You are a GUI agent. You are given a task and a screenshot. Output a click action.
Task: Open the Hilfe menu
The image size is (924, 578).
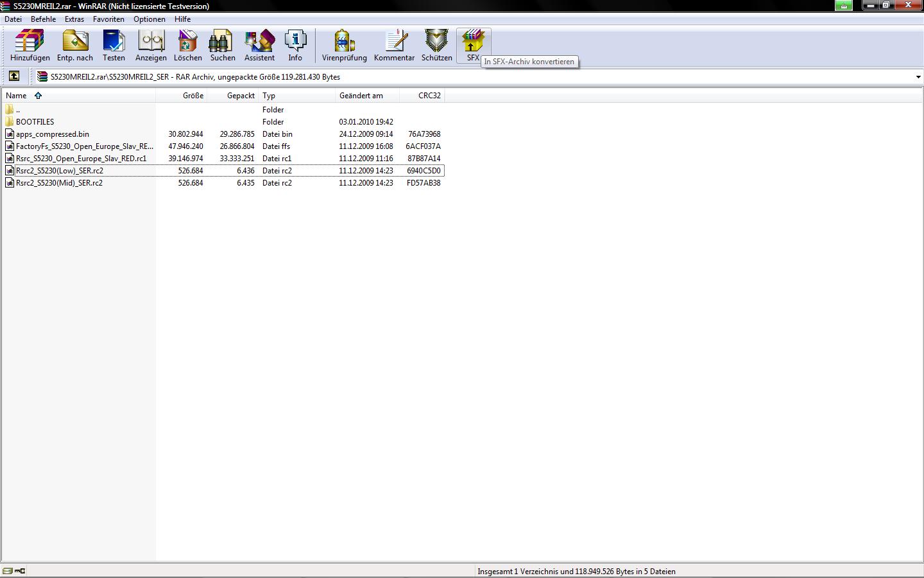[x=182, y=19]
